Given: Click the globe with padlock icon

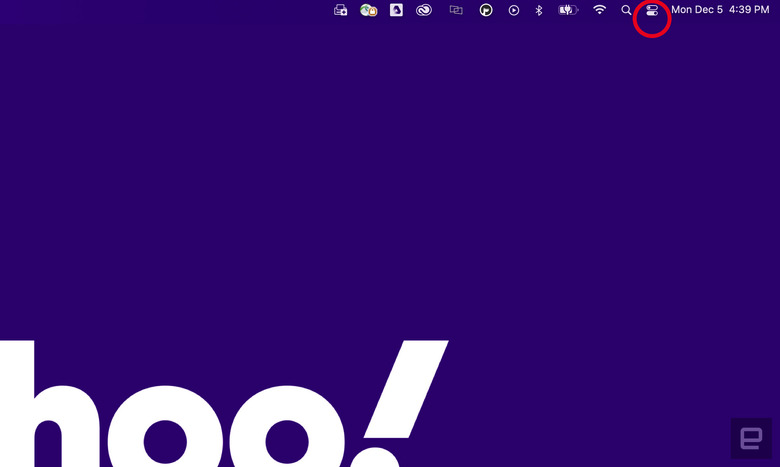Looking at the screenshot, I should [x=369, y=10].
